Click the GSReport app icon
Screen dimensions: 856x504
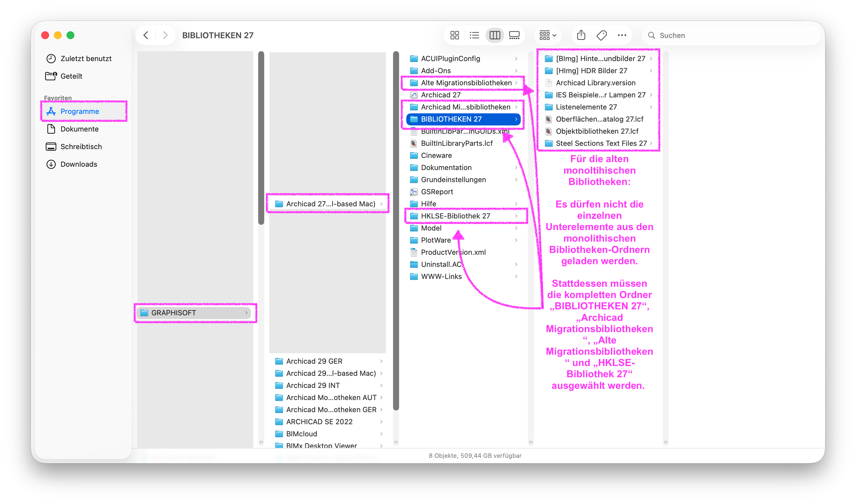pos(414,192)
